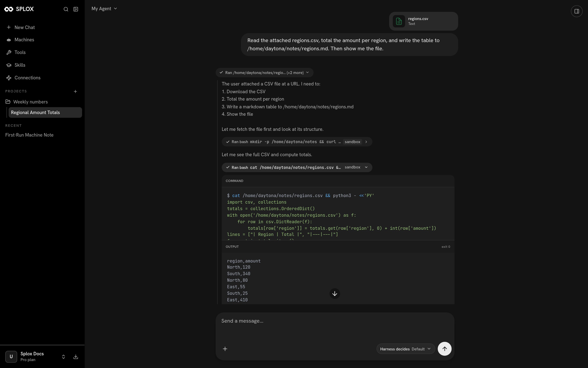588x368 pixels.
Task: Click the Weekly numbers folder icon
Action: point(8,101)
